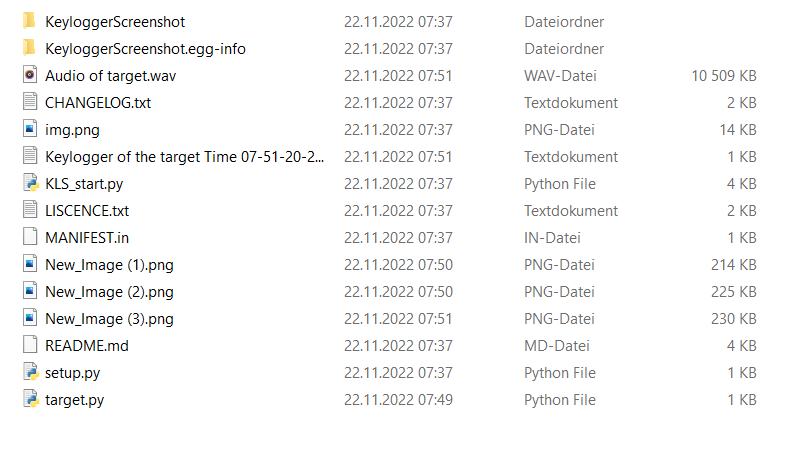
Task: Click the KeyloggerScreenshot folder icon
Action: pyautogui.click(x=30, y=21)
